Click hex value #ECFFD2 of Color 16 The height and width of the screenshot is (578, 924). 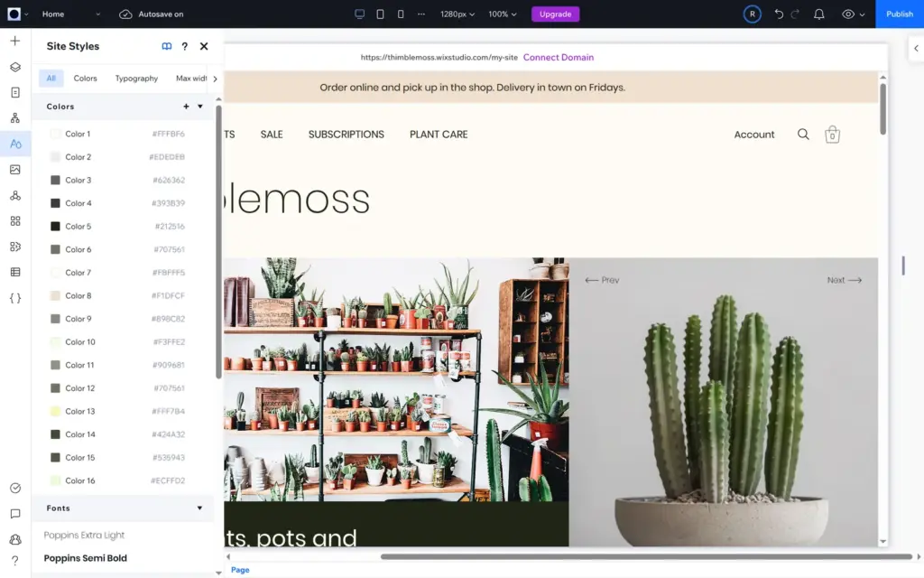click(x=167, y=480)
